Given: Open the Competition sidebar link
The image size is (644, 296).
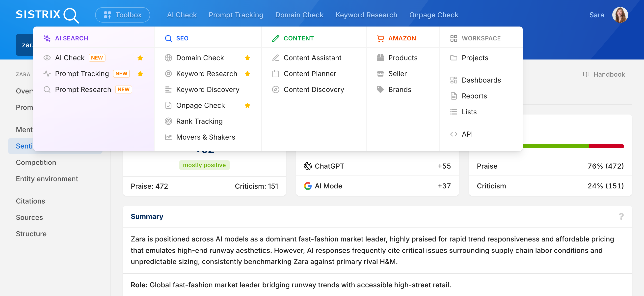Looking at the screenshot, I should [36, 162].
